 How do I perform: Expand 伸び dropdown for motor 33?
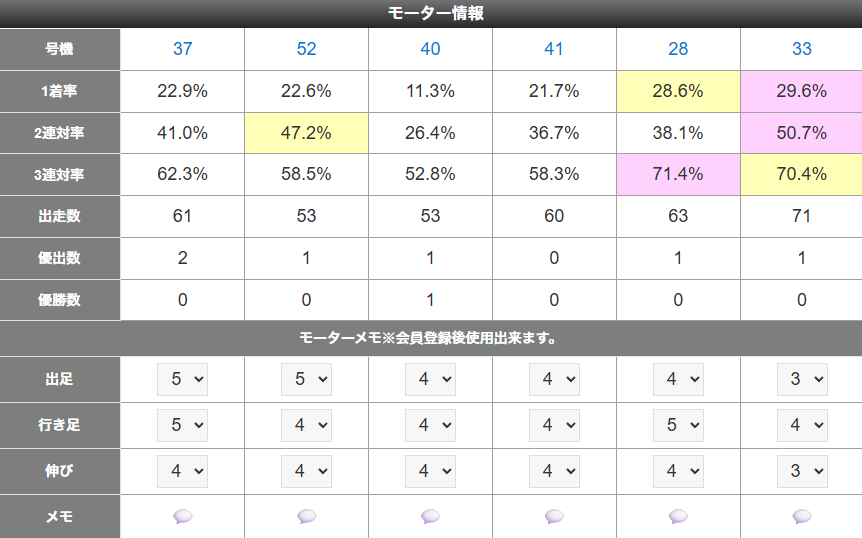pos(802,471)
